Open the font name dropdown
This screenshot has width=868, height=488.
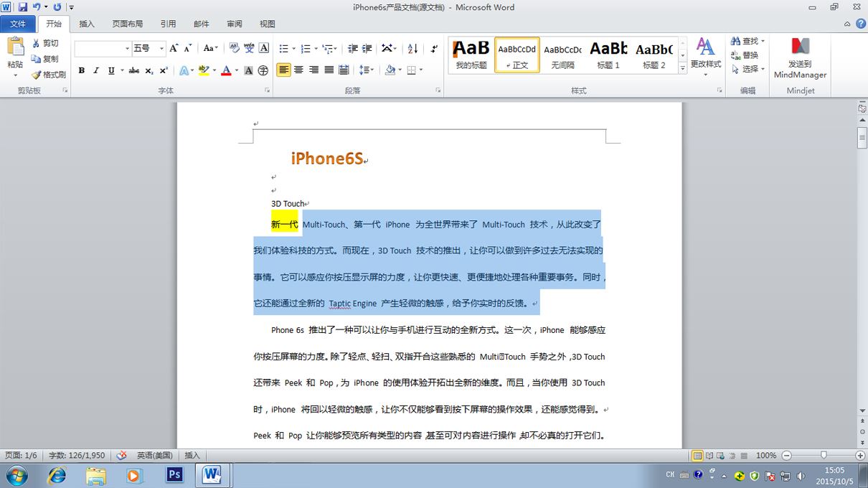(128, 48)
